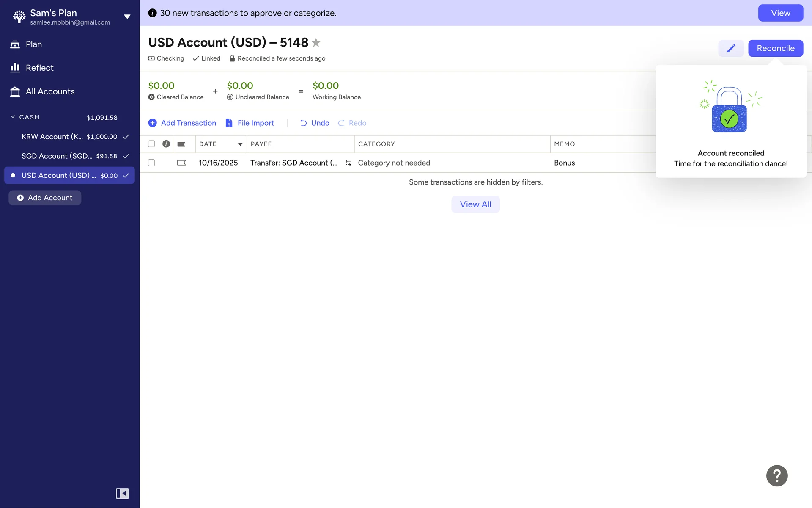The height and width of the screenshot is (508, 812).
Task: Click the pencil edit account icon
Action: click(x=730, y=48)
